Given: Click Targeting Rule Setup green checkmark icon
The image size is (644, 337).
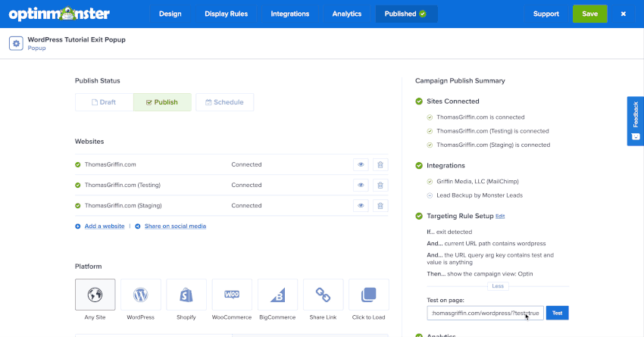Looking at the screenshot, I should [x=419, y=217].
